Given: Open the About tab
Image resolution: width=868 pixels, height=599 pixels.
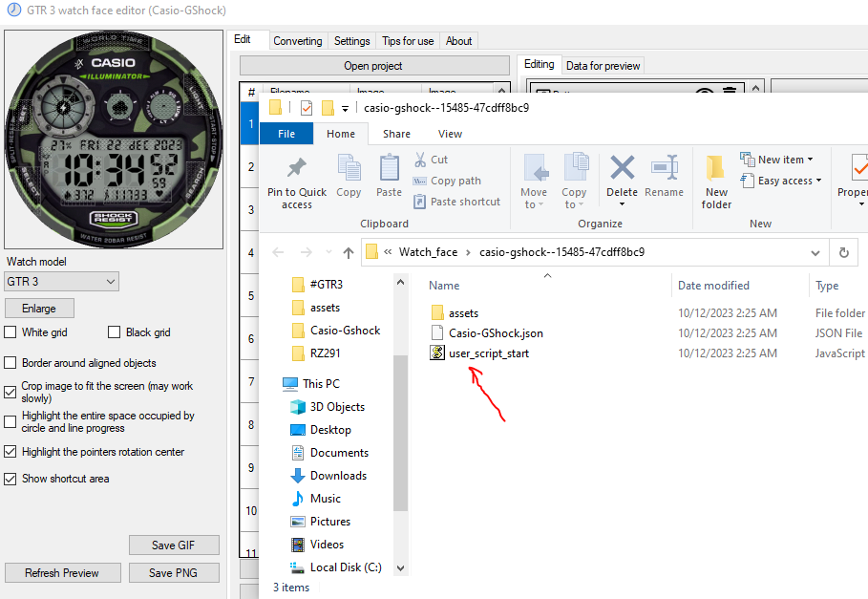Looking at the screenshot, I should [x=459, y=41].
